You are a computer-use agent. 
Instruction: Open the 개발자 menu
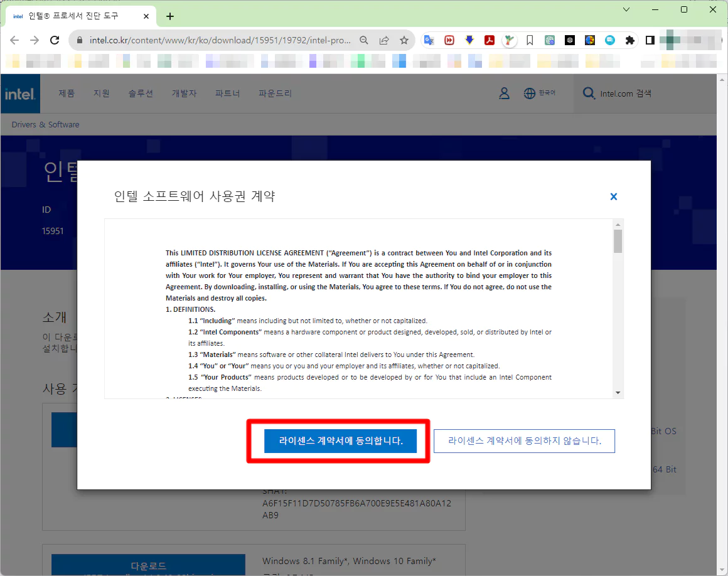point(185,93)
